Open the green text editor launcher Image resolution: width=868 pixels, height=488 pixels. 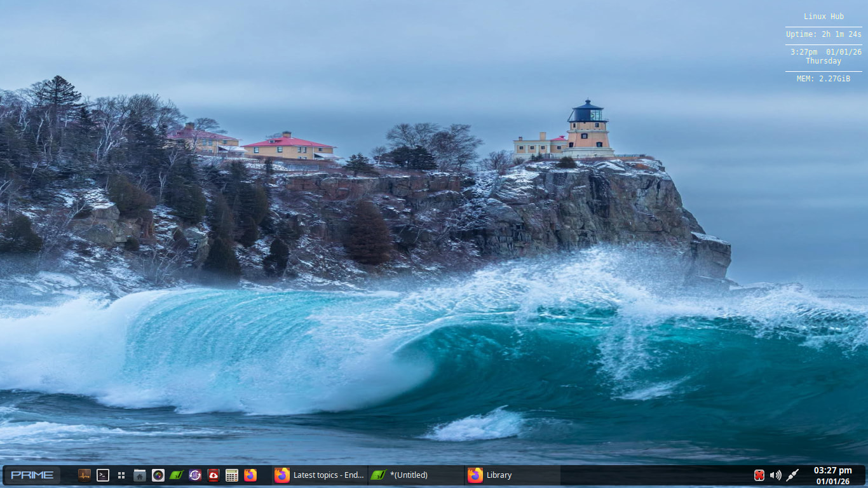point(177,475)
